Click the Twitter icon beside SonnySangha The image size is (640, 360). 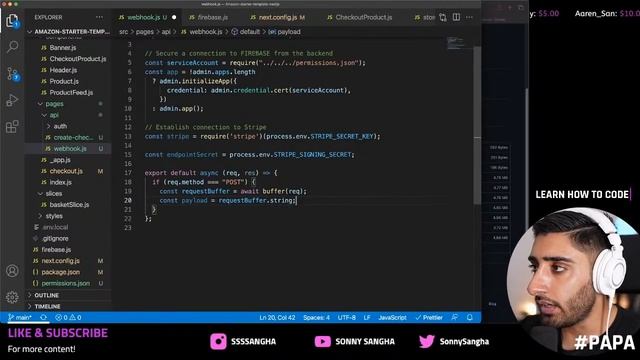pos(427,341)
